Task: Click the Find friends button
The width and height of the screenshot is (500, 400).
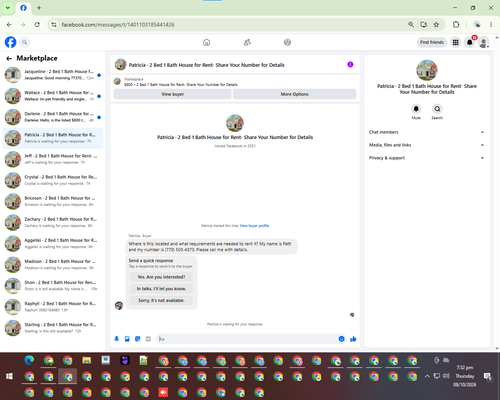Action: (432, 42)
